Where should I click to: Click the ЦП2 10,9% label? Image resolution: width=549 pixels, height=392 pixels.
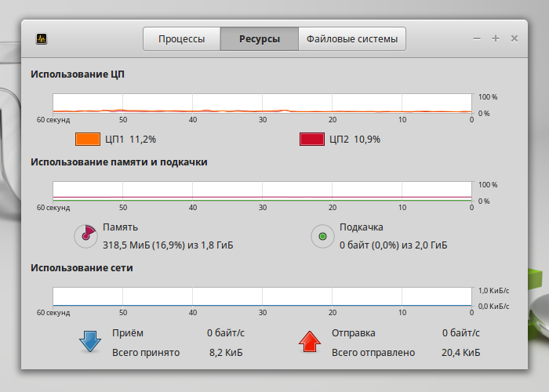(x=354, y=140)
